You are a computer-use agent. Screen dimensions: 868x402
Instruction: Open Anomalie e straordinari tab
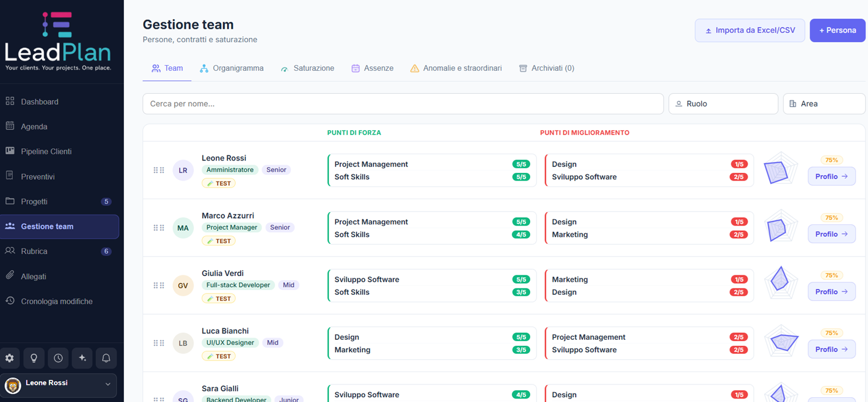pyautogui.click(x=456, y=68)
